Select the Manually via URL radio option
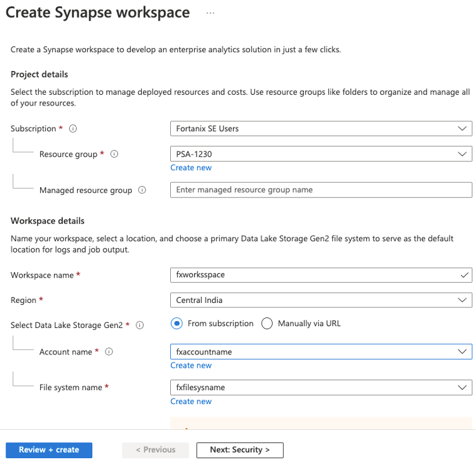This screenshot has width=476, height=460. [267, 323]
